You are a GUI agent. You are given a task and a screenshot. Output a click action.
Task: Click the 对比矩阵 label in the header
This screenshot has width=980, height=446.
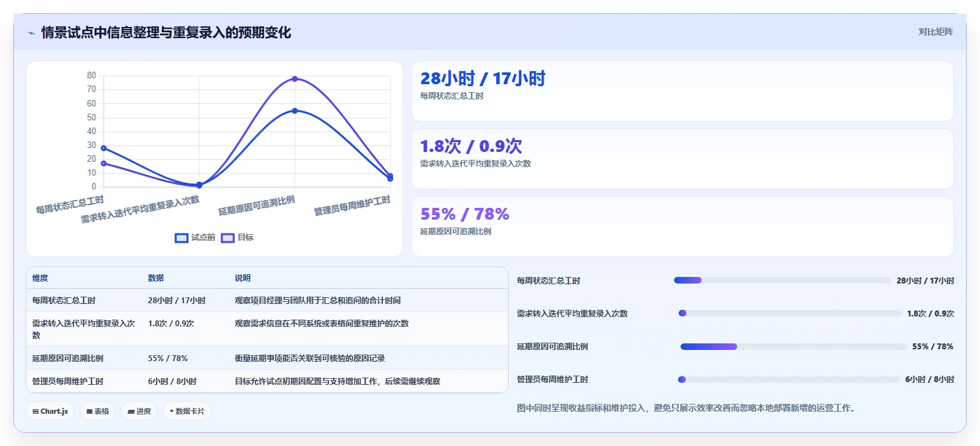[x=935, y=32]
